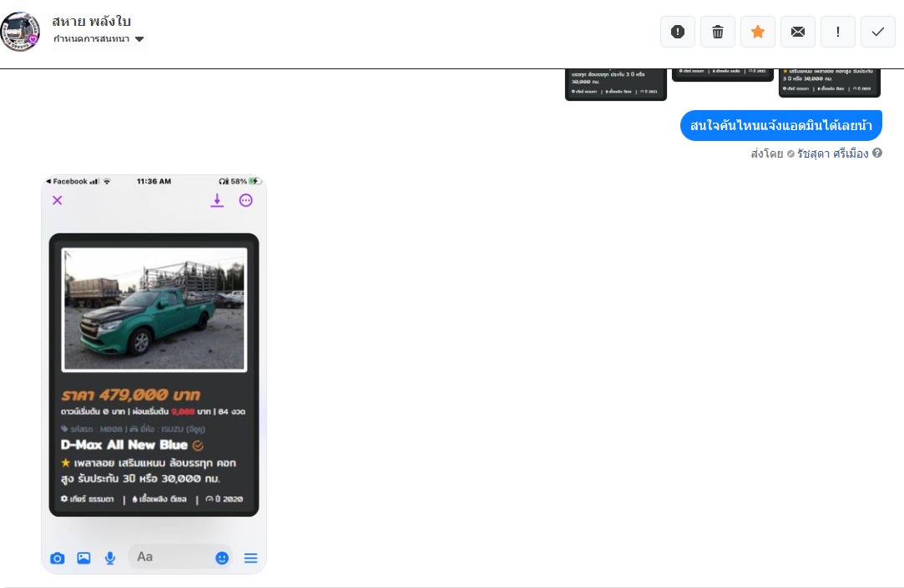This screenshot has height=588, width=904.
Task: Open sender link รัชสุดา ศรีเมือง
Action: tap(832, 153)
